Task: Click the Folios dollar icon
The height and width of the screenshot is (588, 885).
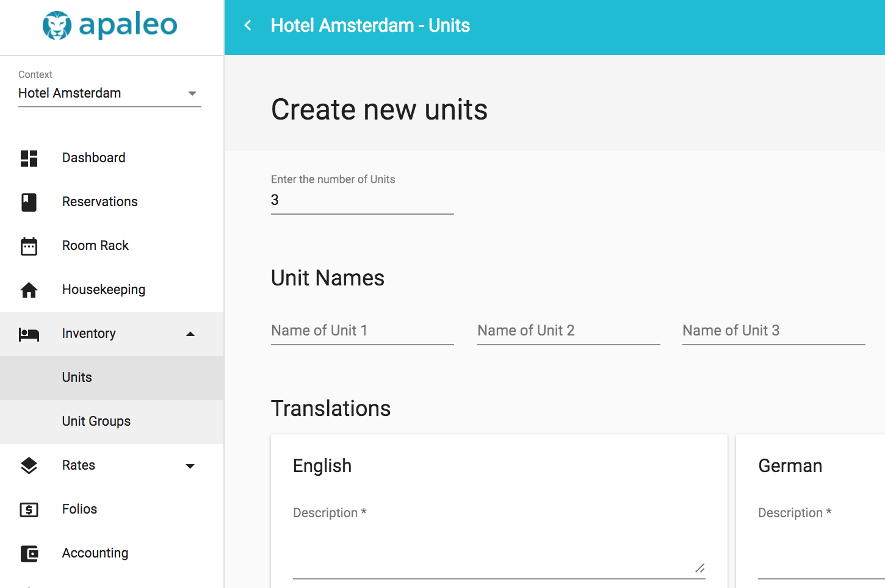Action: pos(29,509)
